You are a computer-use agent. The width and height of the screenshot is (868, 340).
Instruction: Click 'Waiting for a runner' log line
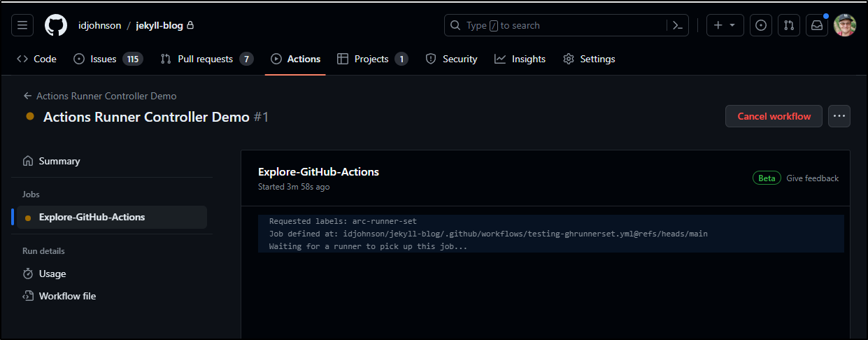click(x=368, y=246)
